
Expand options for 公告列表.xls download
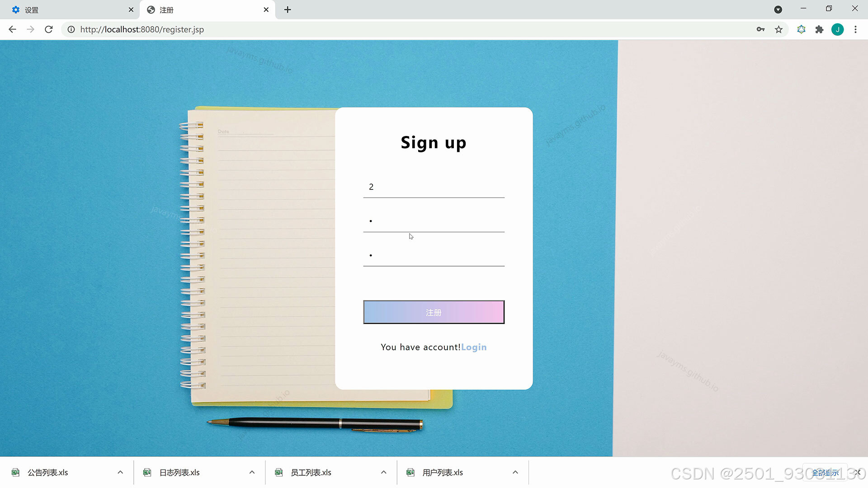pos(120,472)
